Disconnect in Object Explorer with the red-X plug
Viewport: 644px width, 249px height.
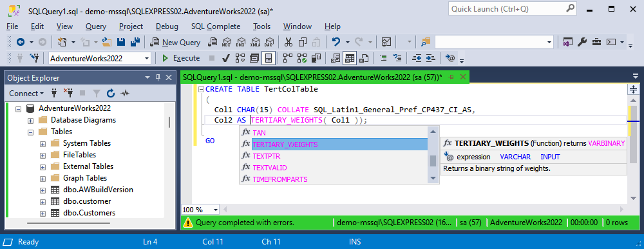click(68, 94)
